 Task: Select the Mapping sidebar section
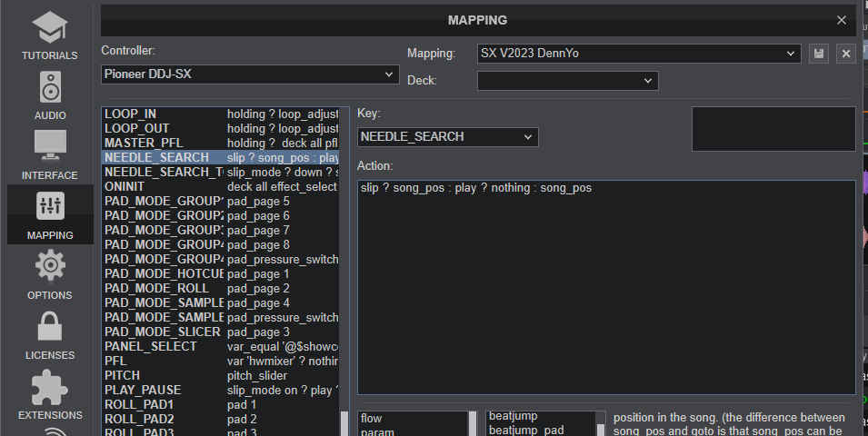click(50, 214)
